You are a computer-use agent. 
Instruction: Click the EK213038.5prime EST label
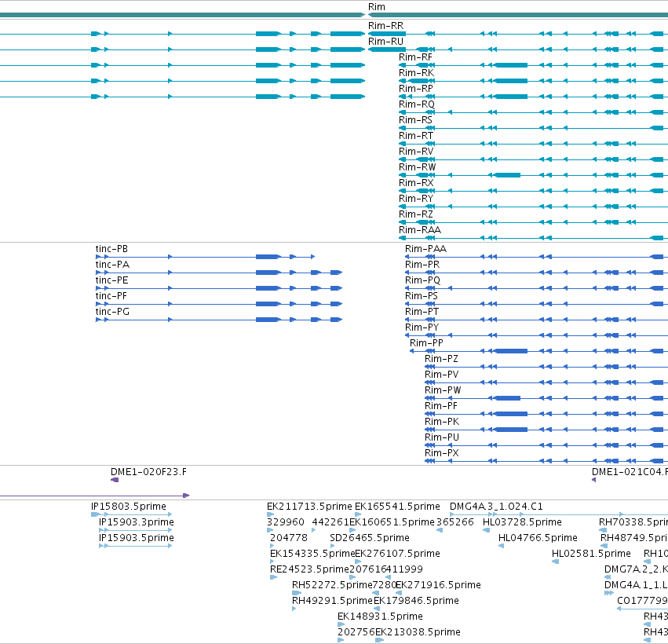pyautogui.click(x=418, y=632)
